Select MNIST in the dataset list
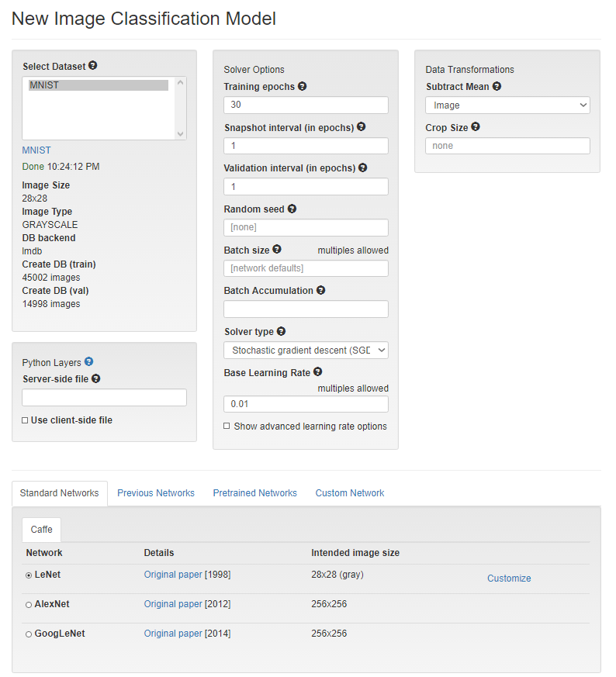 pos(99,85)
